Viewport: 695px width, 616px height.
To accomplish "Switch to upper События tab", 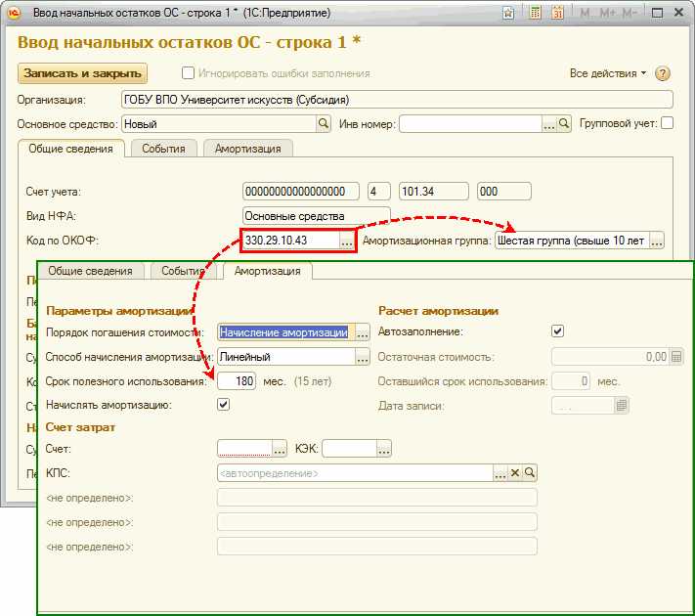I will [x=163, y=149].
